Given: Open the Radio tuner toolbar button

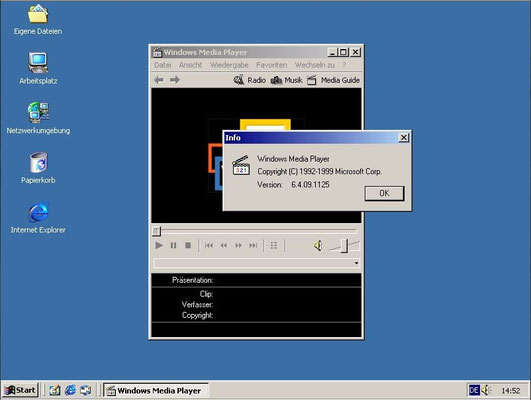Looking at the screenshot, I should click(x=250, y=80).
